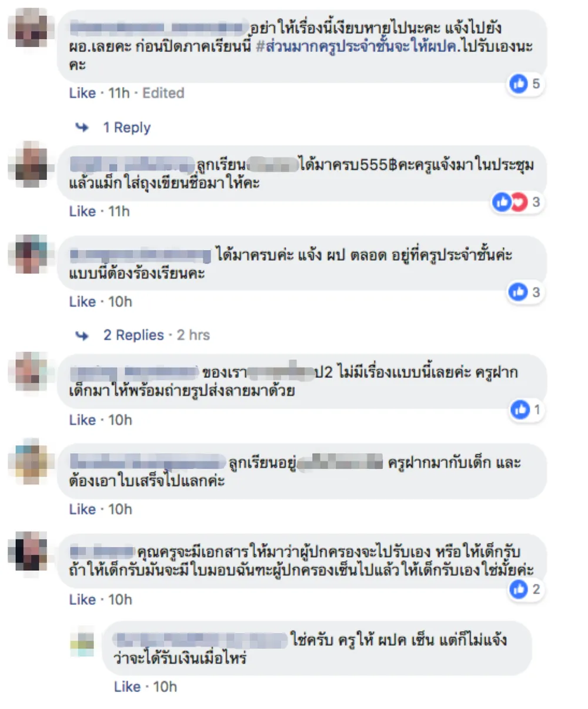Like the nested reply starting 'ใช่ครับ'
This screenshot has height=709, width=588.
(x=127, y=687)
